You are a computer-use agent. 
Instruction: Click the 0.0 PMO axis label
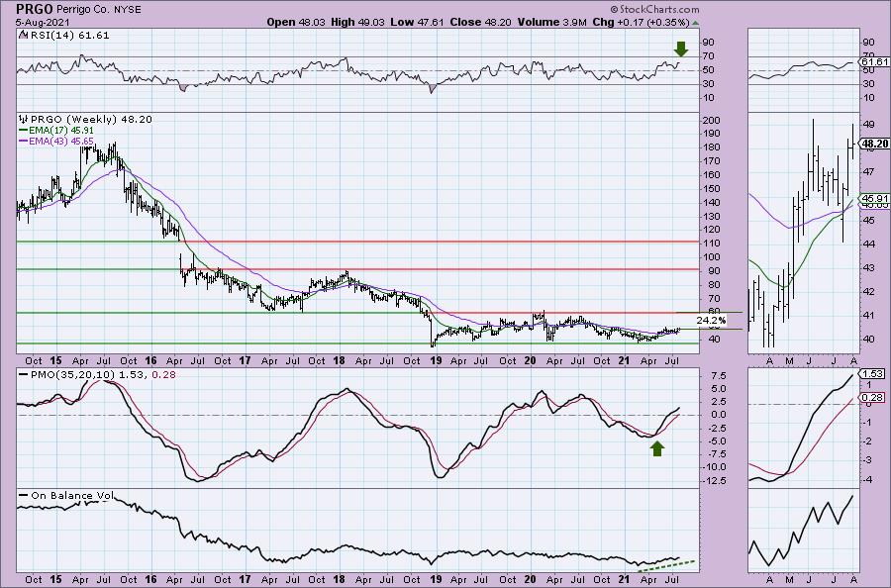tap(719, 415)
